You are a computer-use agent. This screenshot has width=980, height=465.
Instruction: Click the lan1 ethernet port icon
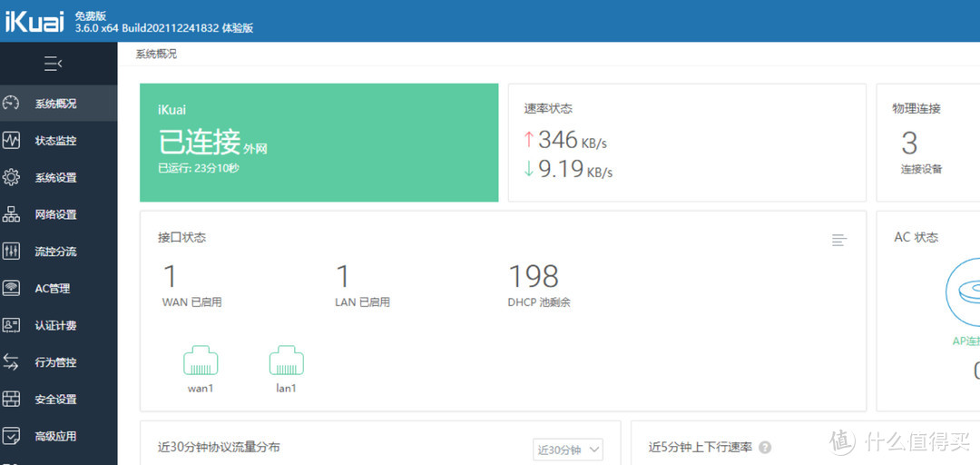click(286, 361)
